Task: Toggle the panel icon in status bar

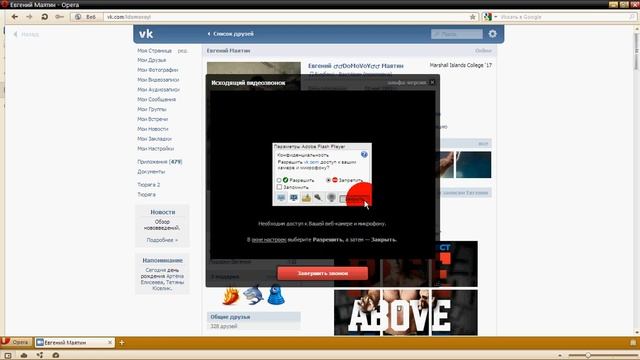Action: click(8, 355)
